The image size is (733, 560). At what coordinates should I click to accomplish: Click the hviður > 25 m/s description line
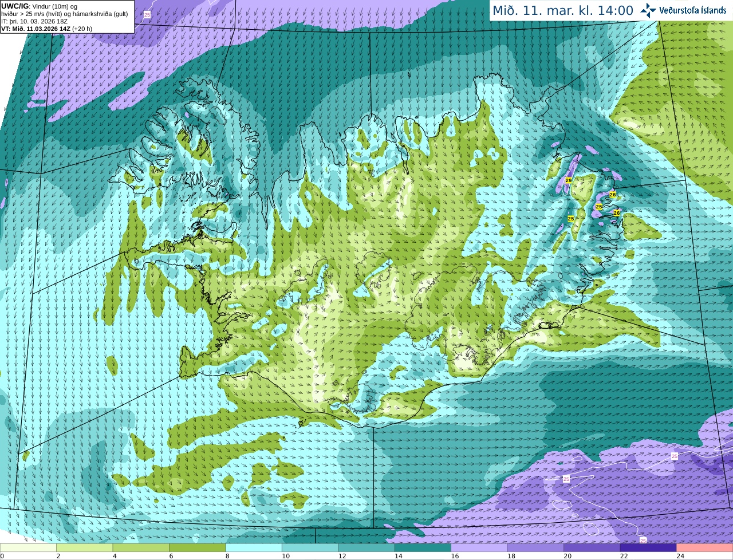[65, 14]
